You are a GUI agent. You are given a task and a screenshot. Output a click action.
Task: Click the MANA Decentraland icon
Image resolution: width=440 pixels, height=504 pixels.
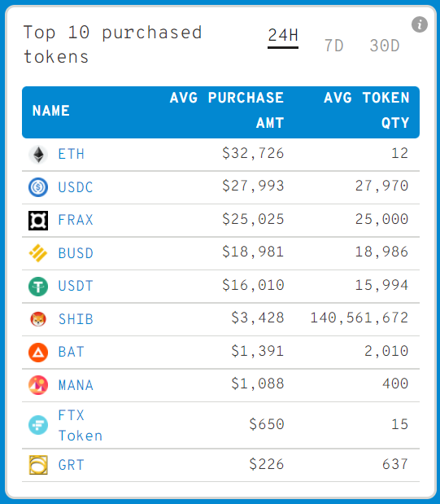click(x=38, y=385)
